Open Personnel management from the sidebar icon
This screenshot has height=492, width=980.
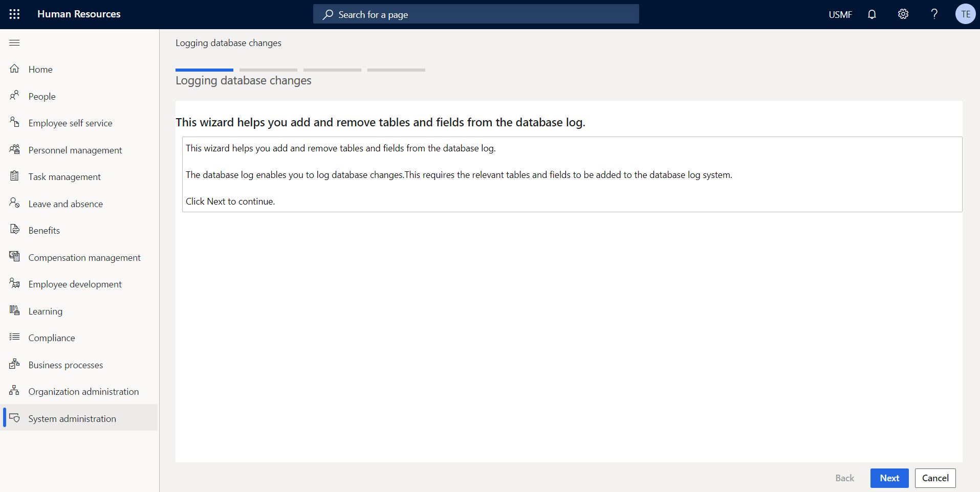tap(14, 149)
